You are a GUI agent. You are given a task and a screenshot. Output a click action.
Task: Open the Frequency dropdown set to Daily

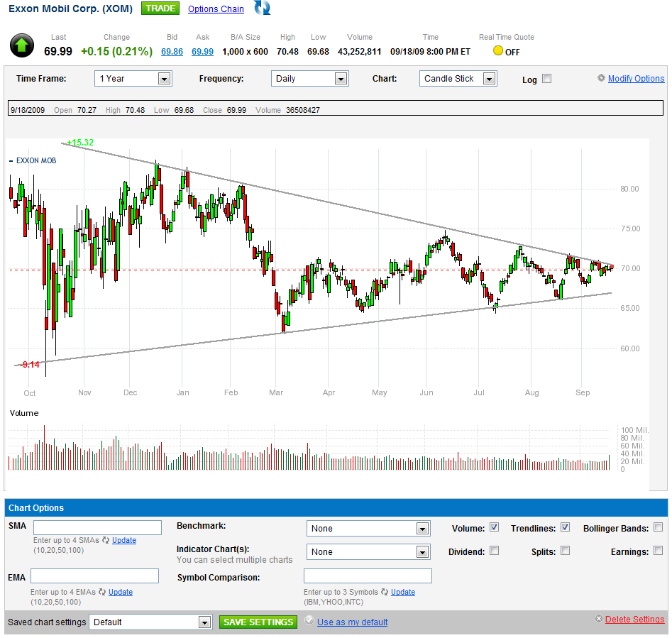coord(310,78)
